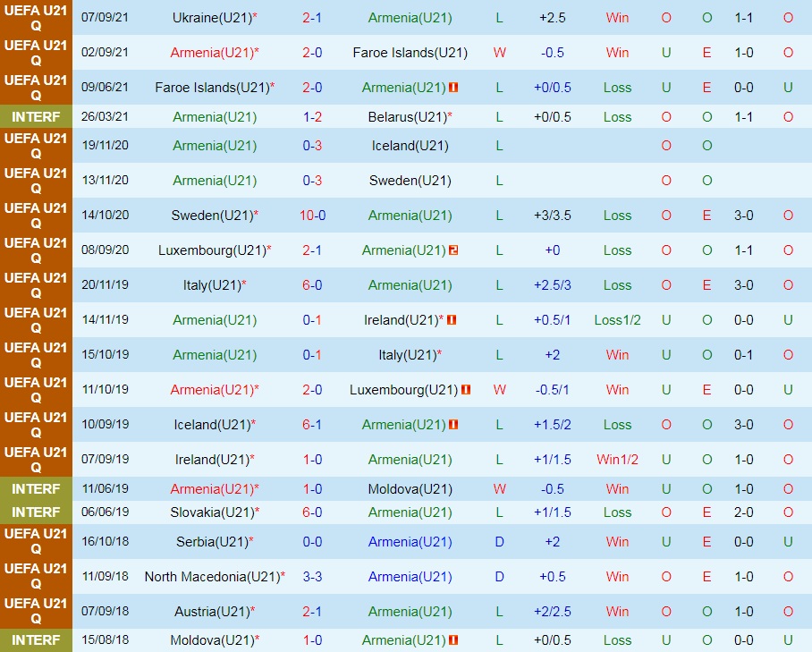This screenshot has height=652, width=812.
Task: Click red card icon next to Armenia on 10/09/19
Action: point(453,425)
